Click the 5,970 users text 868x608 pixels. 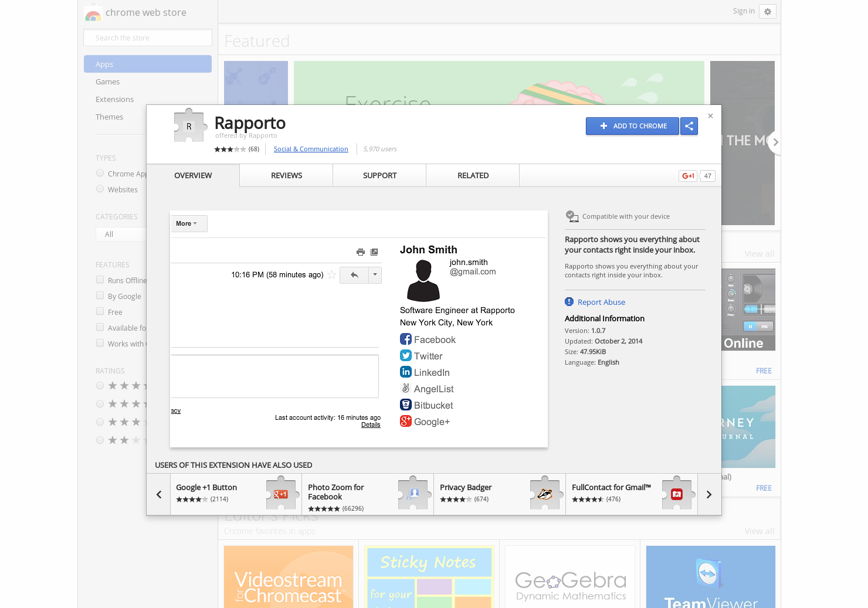pyautogui.click(x=380, y=149)
